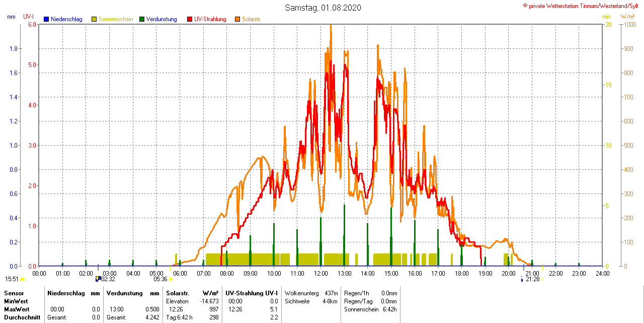Click the yellow sun icon beside 05:36
Image resolution: width=644 pixels, height=323 pixels.
[x=171, y=279]
